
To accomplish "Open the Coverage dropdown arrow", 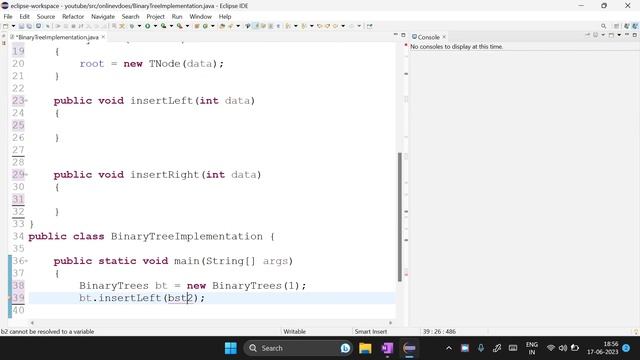I will (171, 26).
